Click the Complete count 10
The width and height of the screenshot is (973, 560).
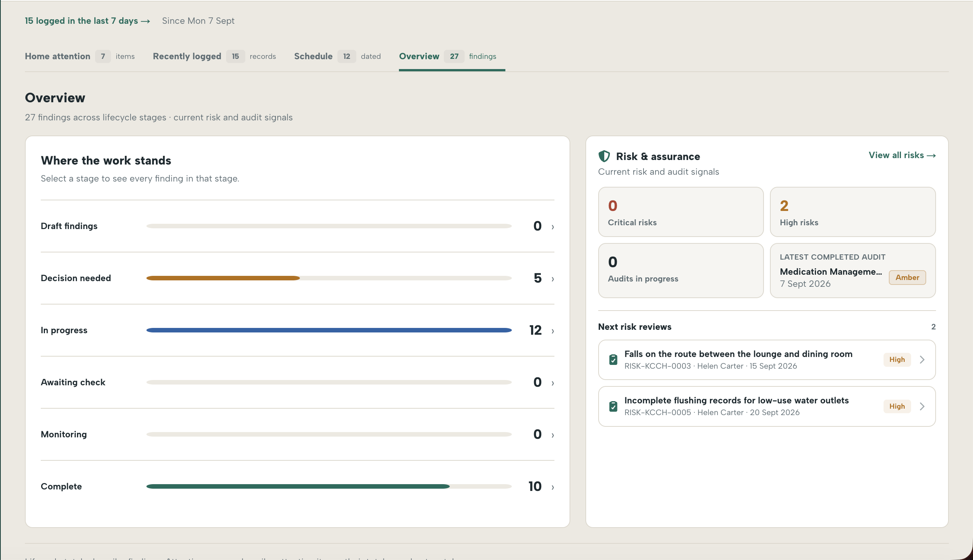535,486
